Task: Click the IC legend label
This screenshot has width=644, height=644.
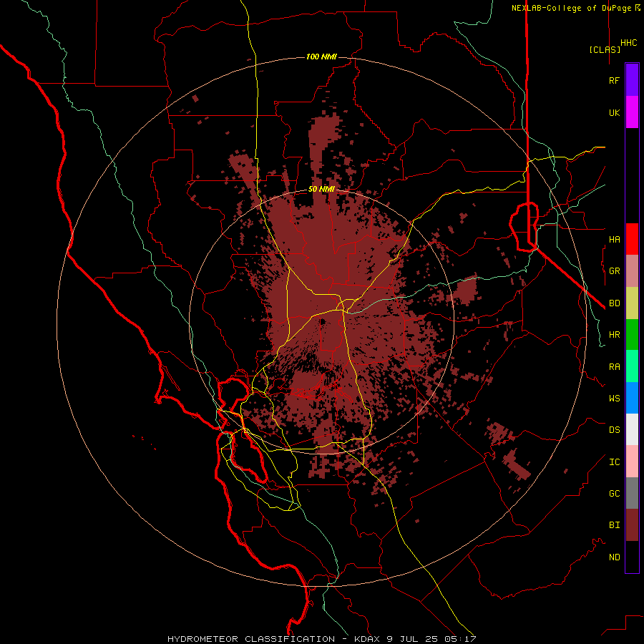Action: point(615,462)
